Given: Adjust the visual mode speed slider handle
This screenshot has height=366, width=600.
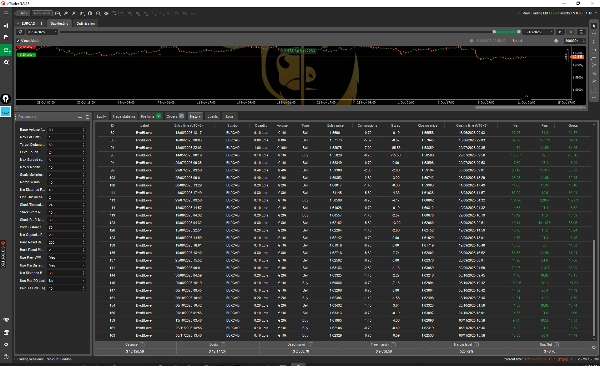Looking at the screenshot, I should coord(556,41).
